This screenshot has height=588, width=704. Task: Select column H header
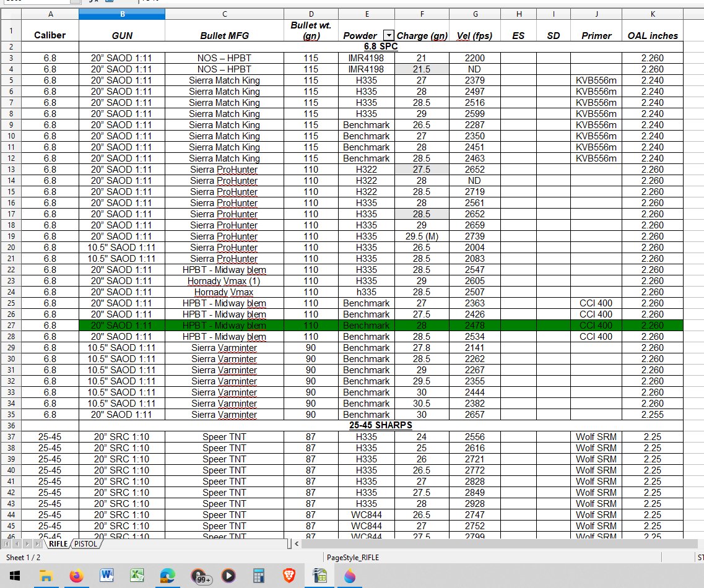(x=519, y=14)
